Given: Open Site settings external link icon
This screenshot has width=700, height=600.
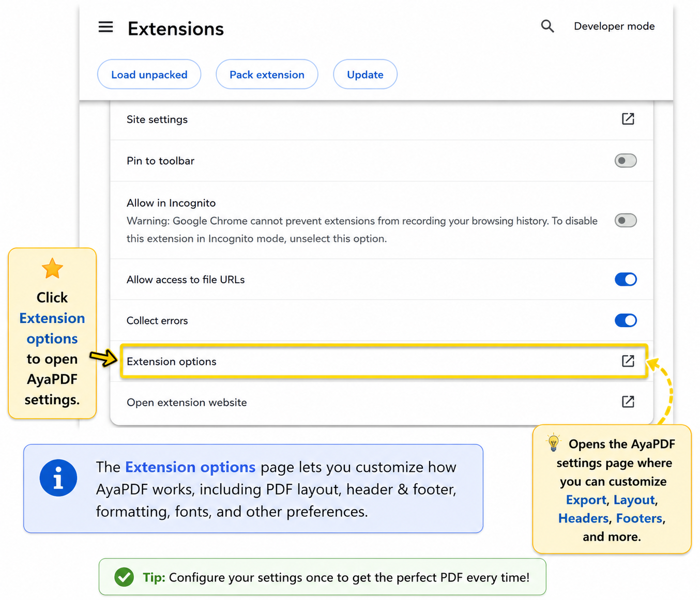Looking at the screenshot, I should (628, 119).
